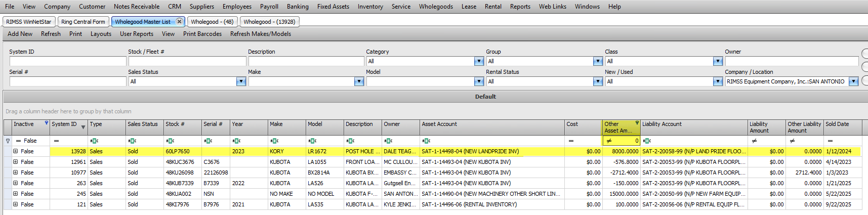Expand row with System ID 245
This screenshot has width=868, height=215.
(16, 194)
